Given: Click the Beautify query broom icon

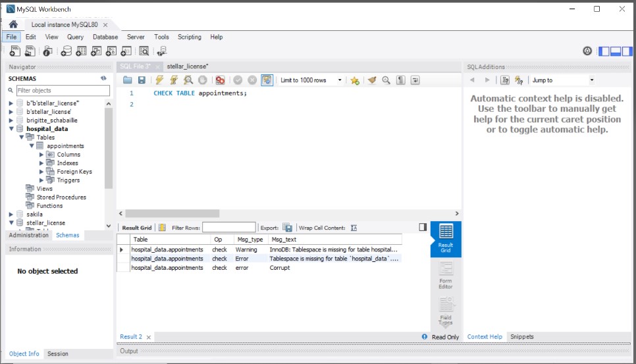Looking at the screenshot, I should point(372,80).
